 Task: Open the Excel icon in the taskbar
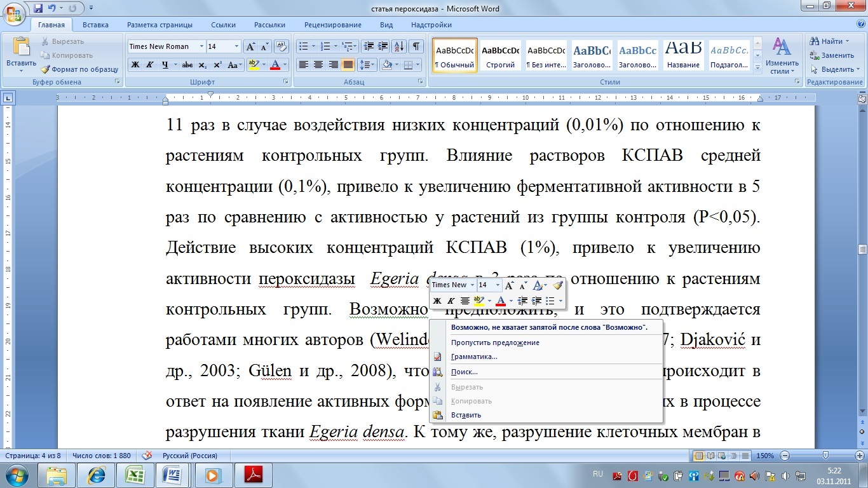133,475
